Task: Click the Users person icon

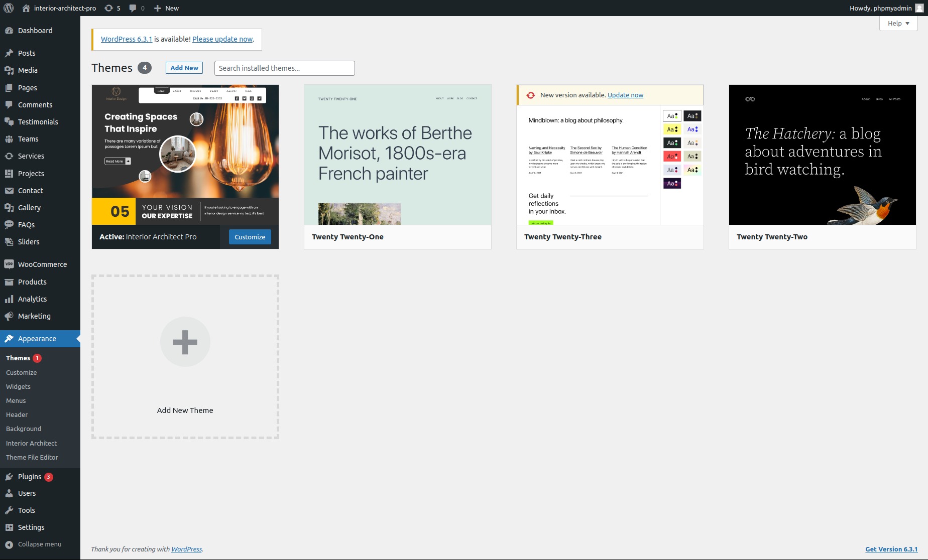Action: [9, 493]
